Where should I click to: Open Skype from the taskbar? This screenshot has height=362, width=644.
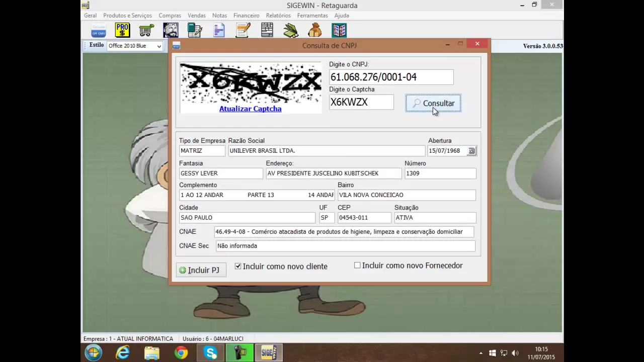tap(210, 352)
